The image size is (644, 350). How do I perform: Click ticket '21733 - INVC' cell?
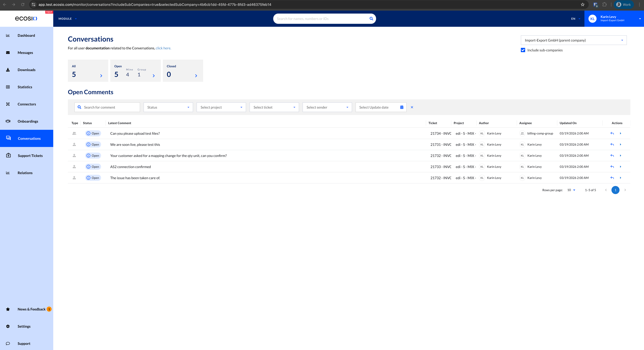coord(441,167)
